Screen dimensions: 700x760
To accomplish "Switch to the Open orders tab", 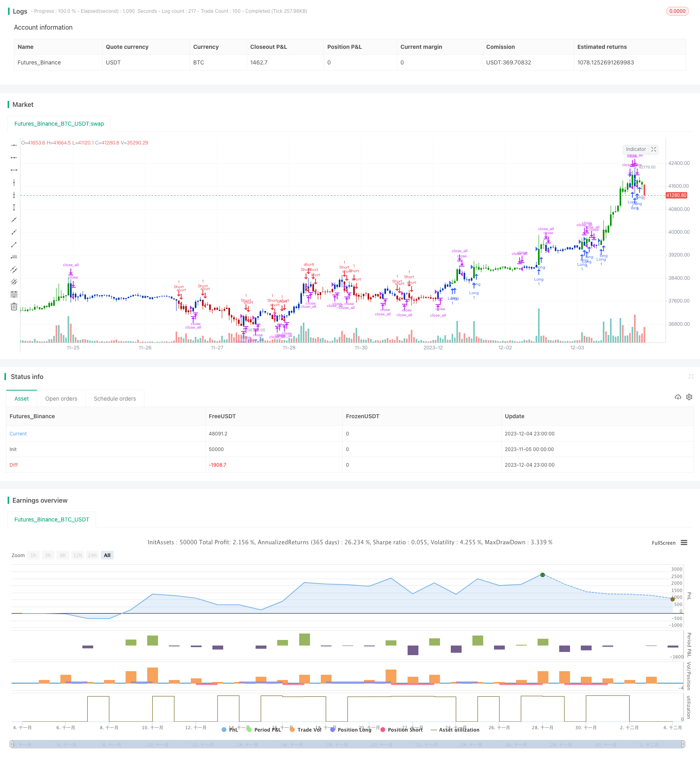I will 61,398.
